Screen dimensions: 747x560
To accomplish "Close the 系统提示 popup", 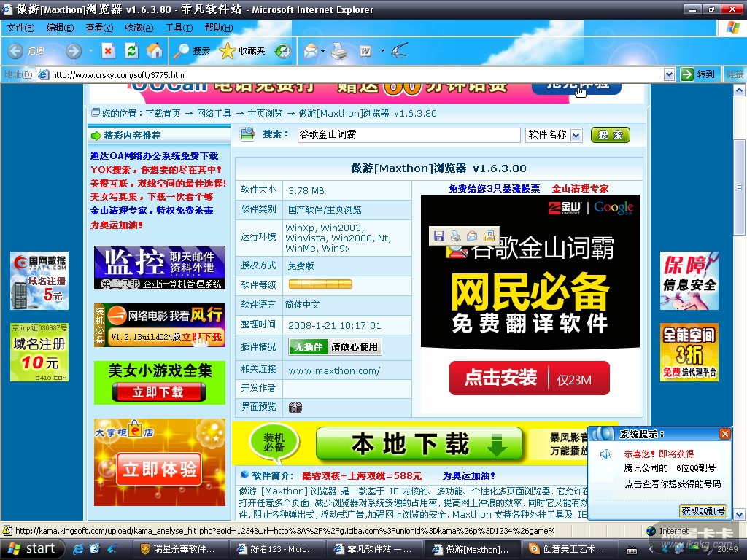I will pyautogui.click(x=724, y=434).
